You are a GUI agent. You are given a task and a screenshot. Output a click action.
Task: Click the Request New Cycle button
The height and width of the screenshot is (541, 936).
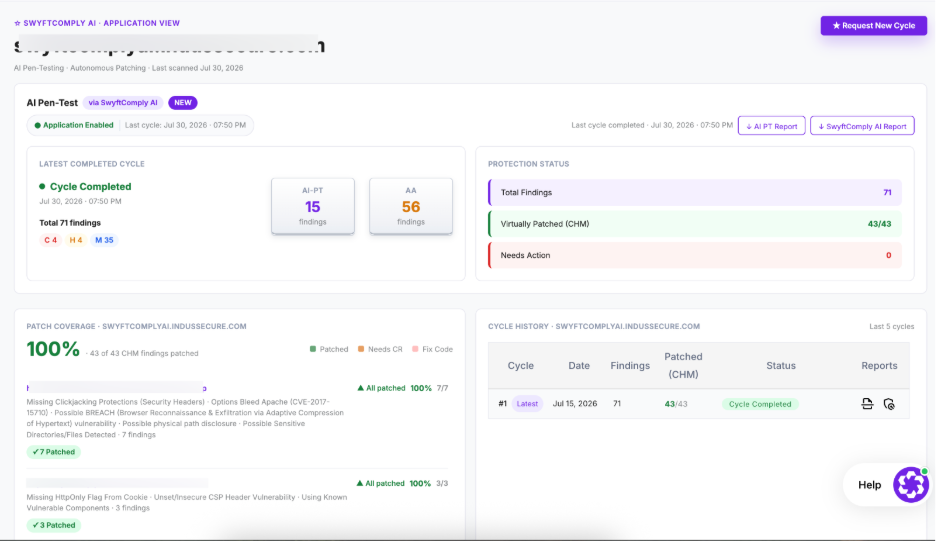[873, 26]
